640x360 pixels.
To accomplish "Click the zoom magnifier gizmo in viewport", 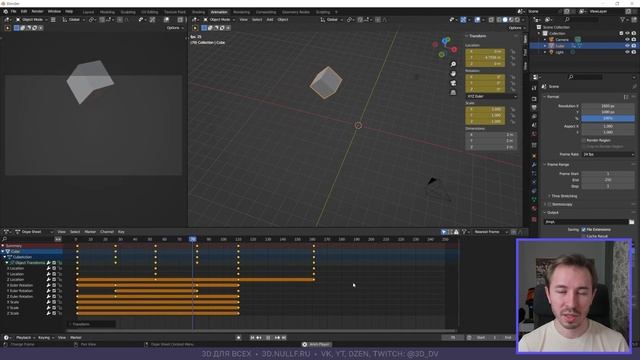I will (453, 64).
